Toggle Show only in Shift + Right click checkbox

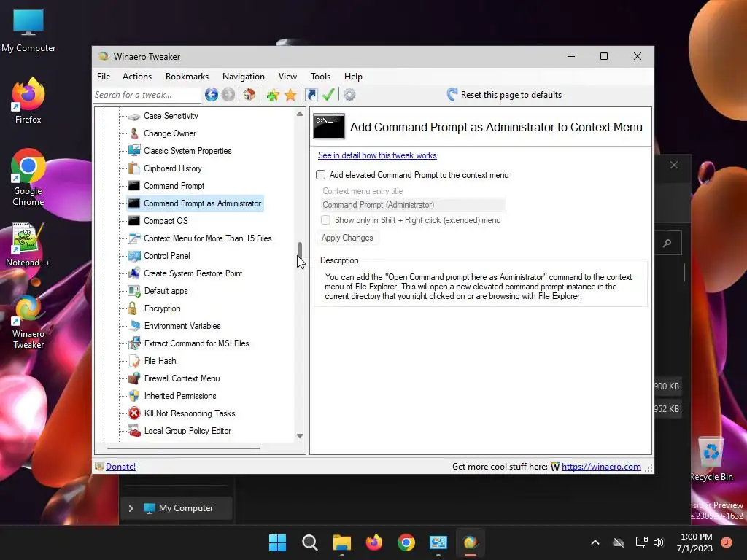[325, 220]
